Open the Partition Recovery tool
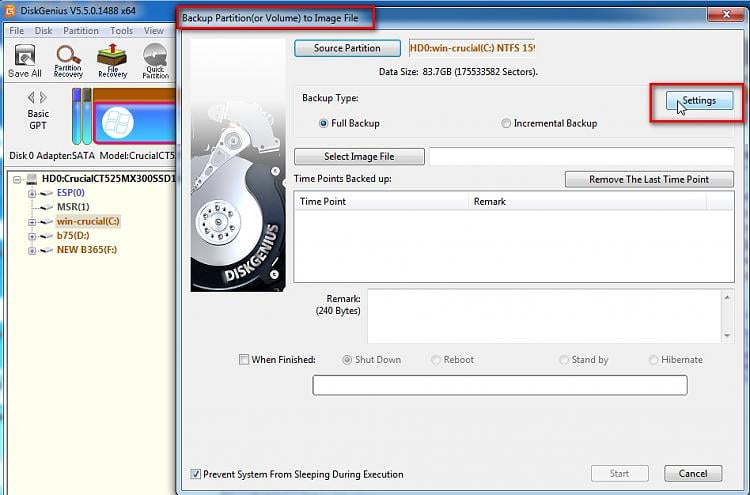Image resolution: width=750 pixels, height=495 pixels. pyautogui.click(x=68, y=61)
